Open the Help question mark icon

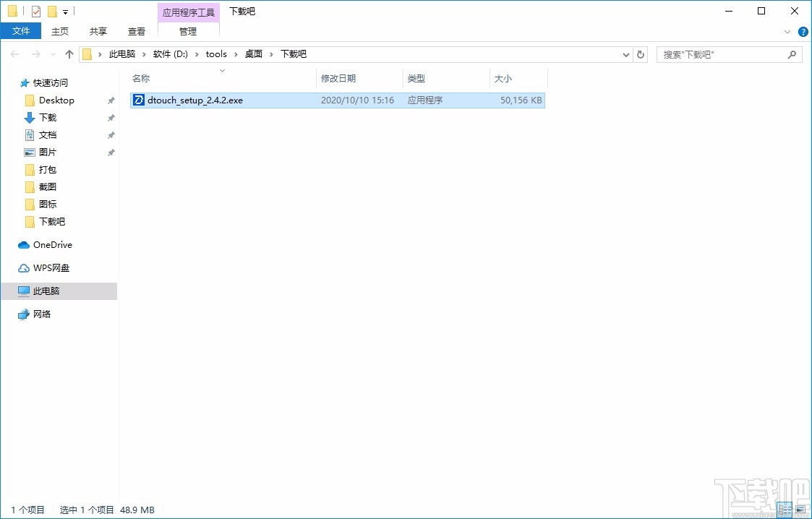point(803,31)
